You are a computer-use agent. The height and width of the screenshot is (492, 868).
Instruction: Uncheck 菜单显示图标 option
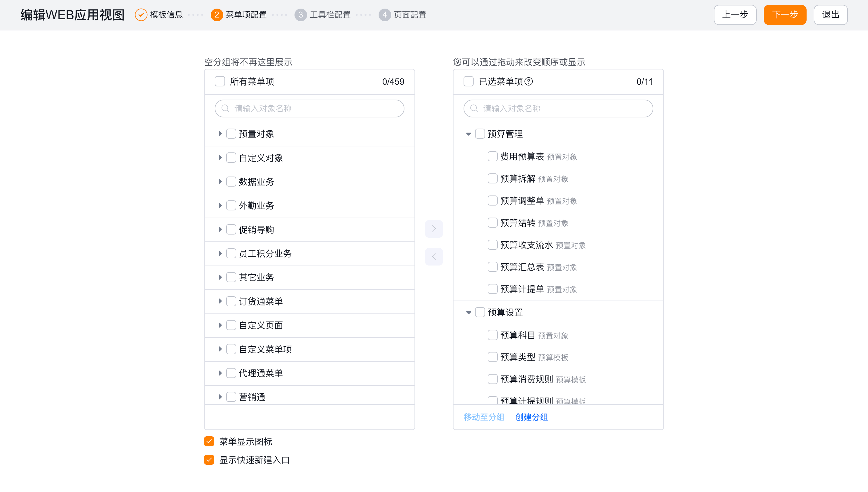[x=209, y=441]
